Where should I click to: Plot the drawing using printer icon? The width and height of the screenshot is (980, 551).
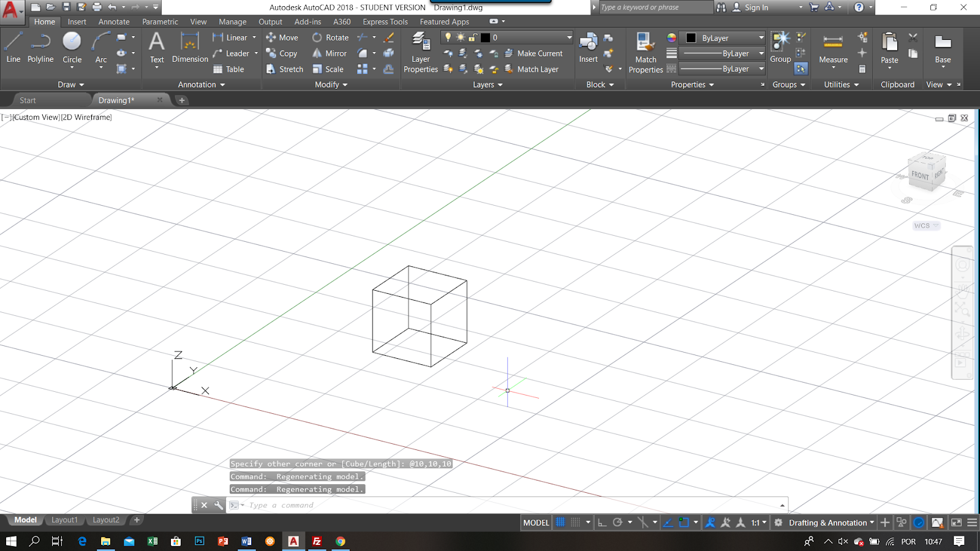coord(97,7)
